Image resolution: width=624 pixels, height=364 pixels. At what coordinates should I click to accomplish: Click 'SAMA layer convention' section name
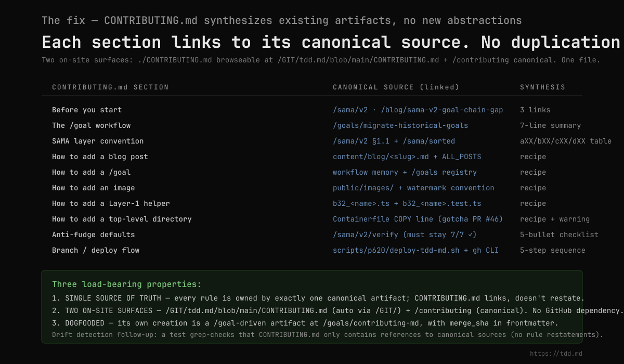point(98,141)
